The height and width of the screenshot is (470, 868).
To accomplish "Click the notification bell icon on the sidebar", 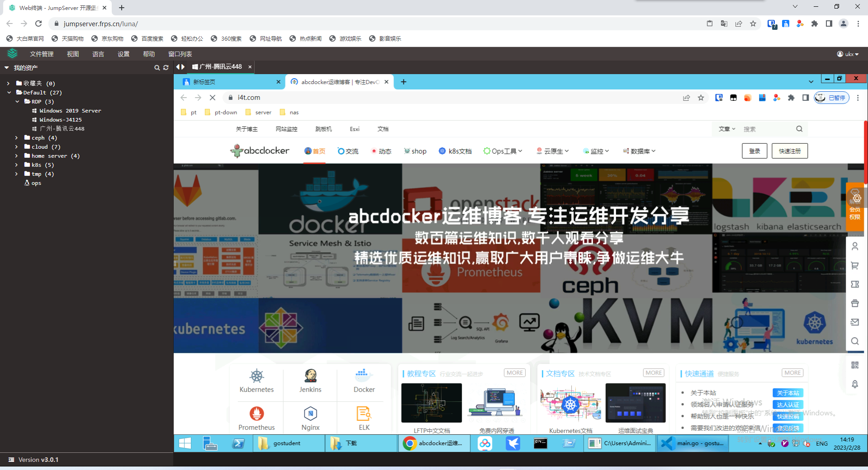I will [x=855, y=384].
